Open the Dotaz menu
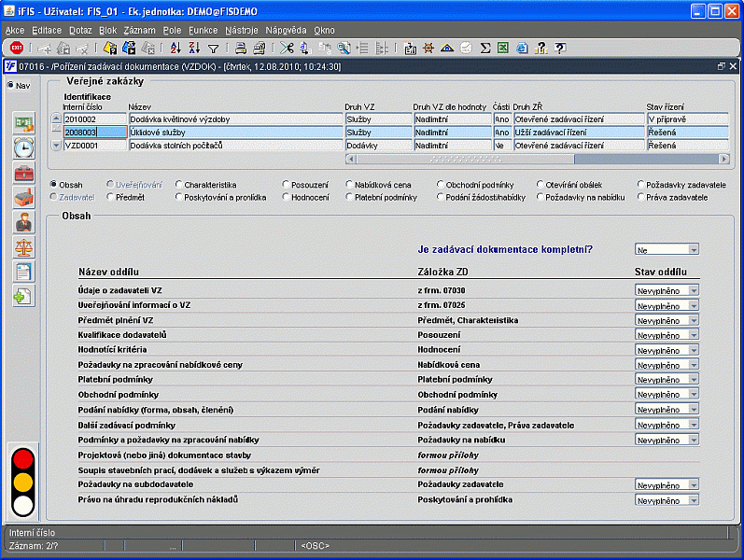The image size is (744, 560). [80, 31]
